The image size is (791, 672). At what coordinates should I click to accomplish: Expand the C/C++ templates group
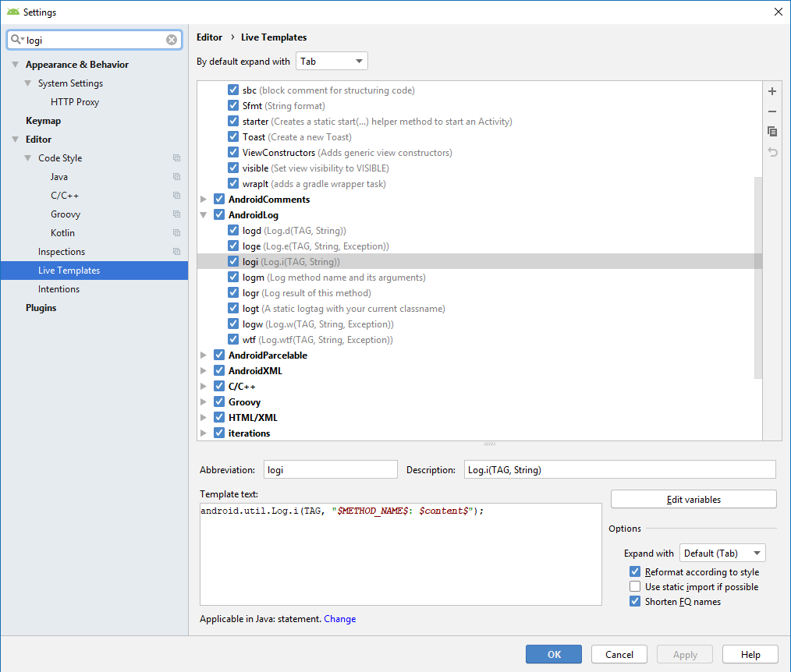click(x=204, y=386)
